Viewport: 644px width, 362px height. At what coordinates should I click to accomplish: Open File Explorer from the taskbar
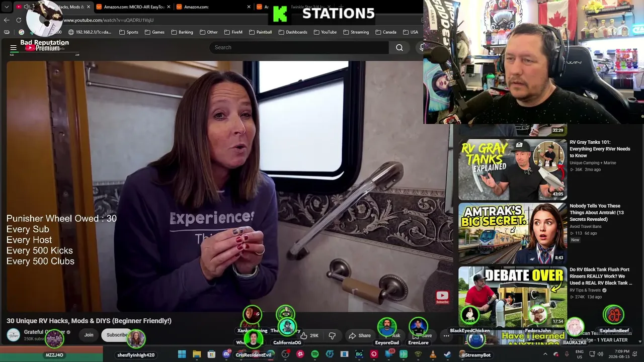coord(197,354)
